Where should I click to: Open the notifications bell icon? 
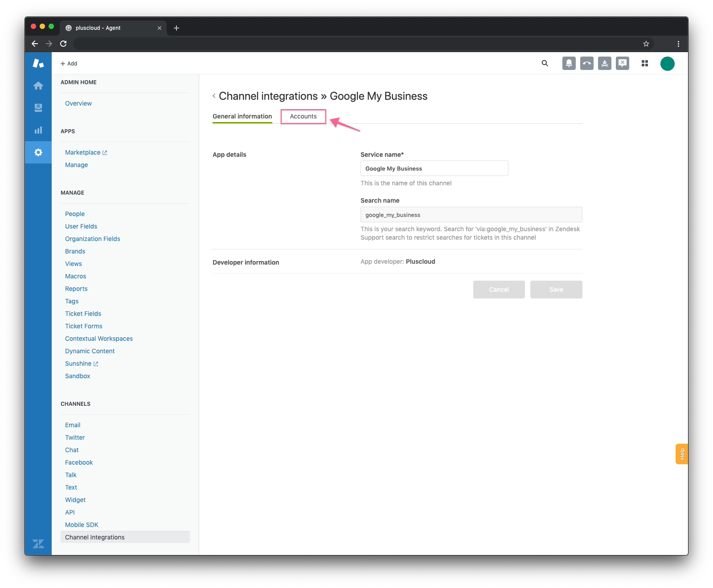pyautogui.click(x=569, y=63)
